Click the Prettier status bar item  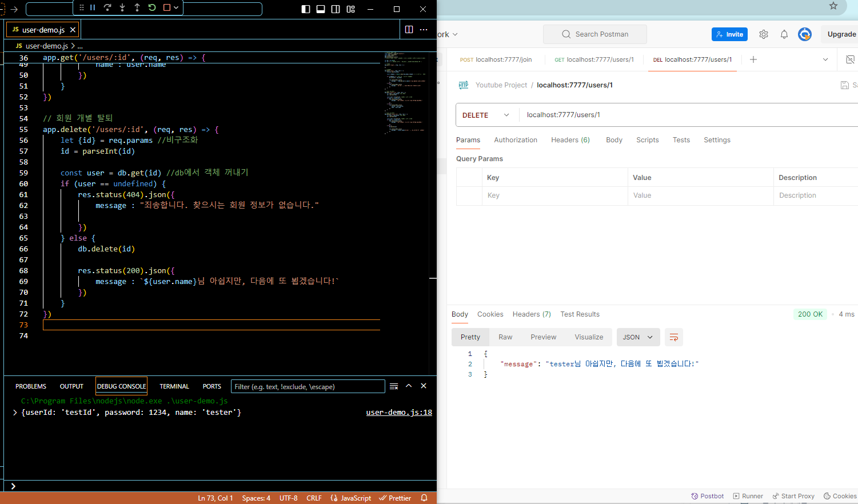pos(396,498)
